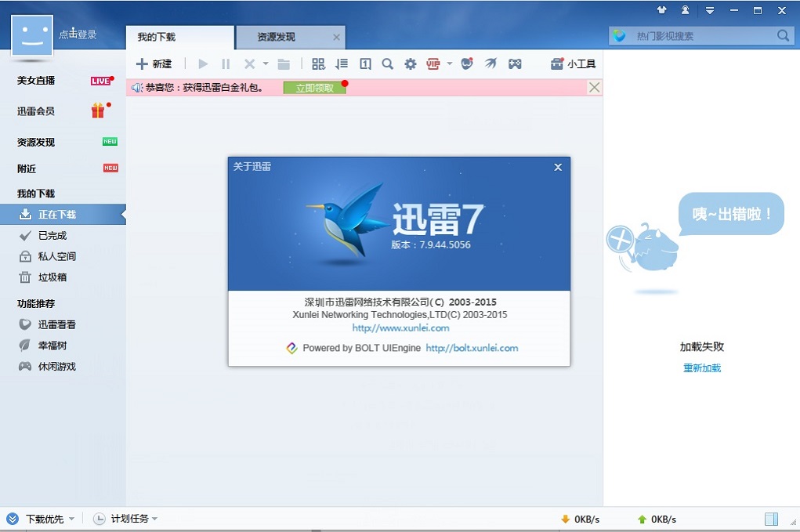Click the upload speed 0KB/s indicator
The width and height of the screenshot is (800, 532).
tap(657, 519)
